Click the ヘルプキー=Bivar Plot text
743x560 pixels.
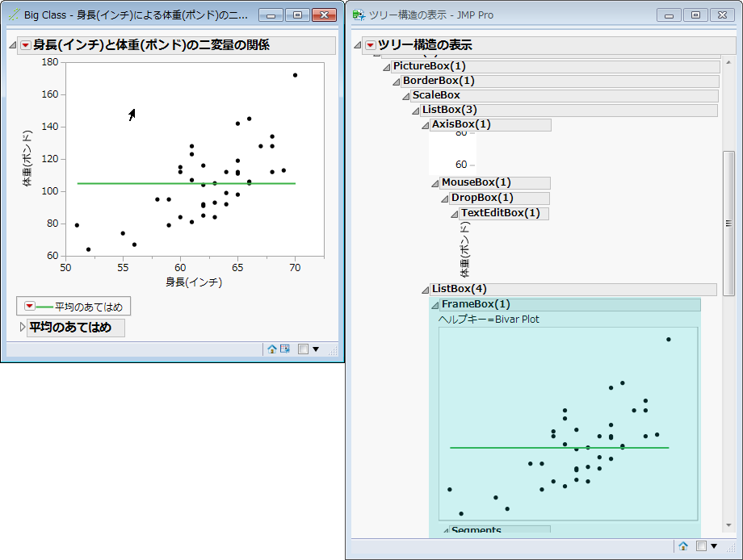coord(489,320)
